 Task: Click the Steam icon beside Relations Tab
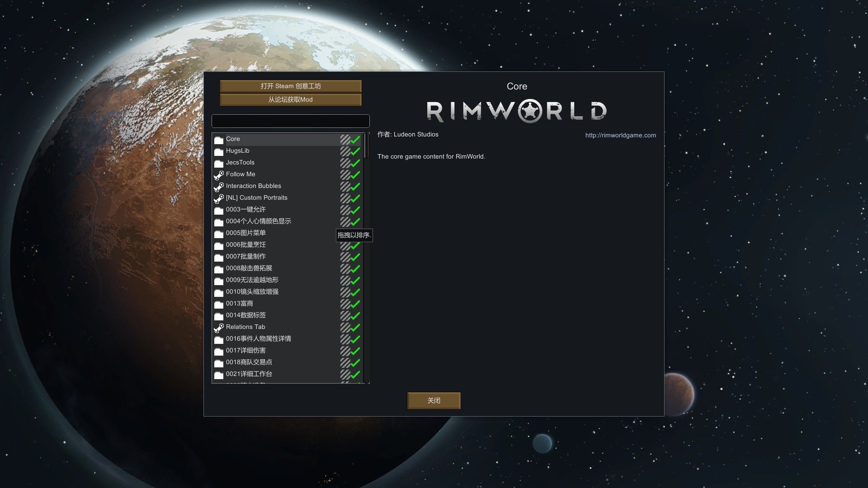pos(219,328)
